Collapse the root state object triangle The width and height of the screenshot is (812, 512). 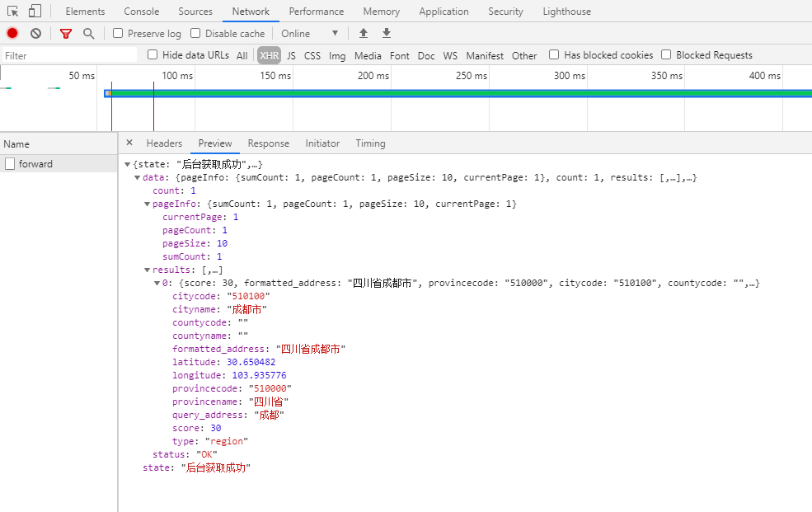[128, 165]
